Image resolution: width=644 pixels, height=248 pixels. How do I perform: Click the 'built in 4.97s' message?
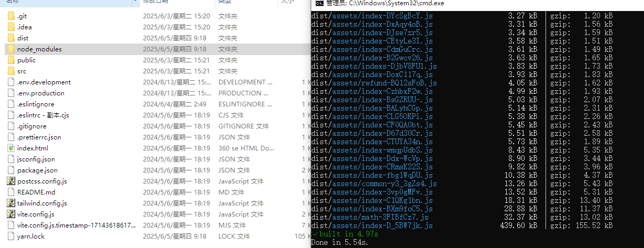344,234
